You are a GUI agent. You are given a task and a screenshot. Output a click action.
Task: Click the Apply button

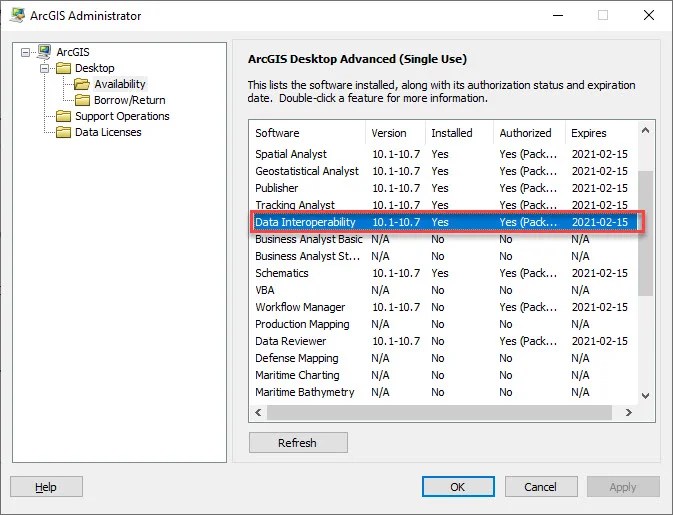coord(623,487)
